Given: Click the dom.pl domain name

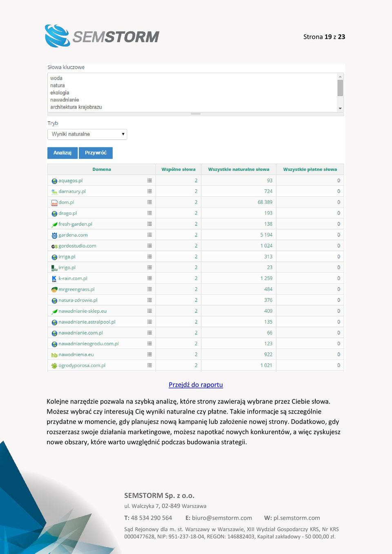Looking at the screenshot, I should [66, 202].
